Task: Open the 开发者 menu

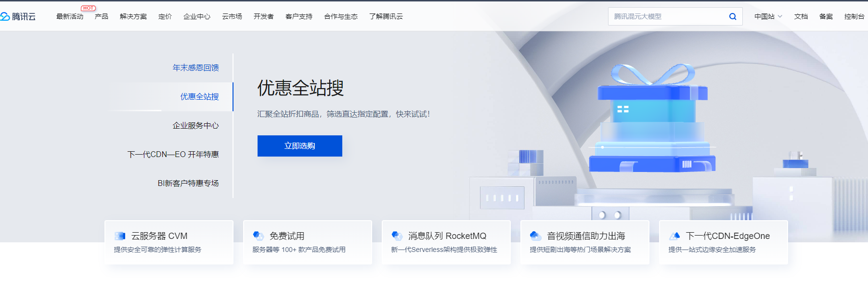Action: point(264,16)
